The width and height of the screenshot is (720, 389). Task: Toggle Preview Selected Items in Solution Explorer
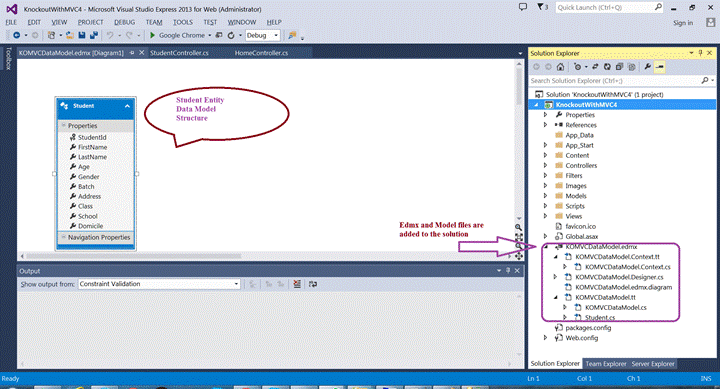pos(660,67)
